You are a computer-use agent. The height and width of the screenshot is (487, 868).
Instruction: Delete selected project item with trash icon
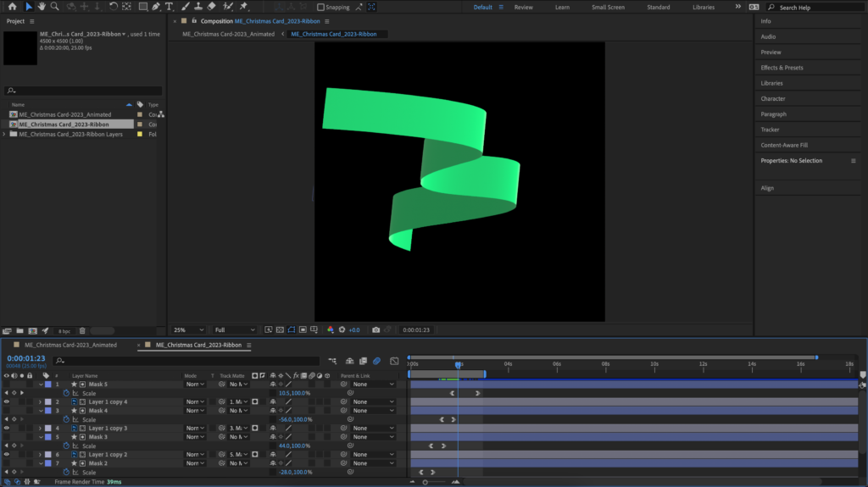pos(82,331)
